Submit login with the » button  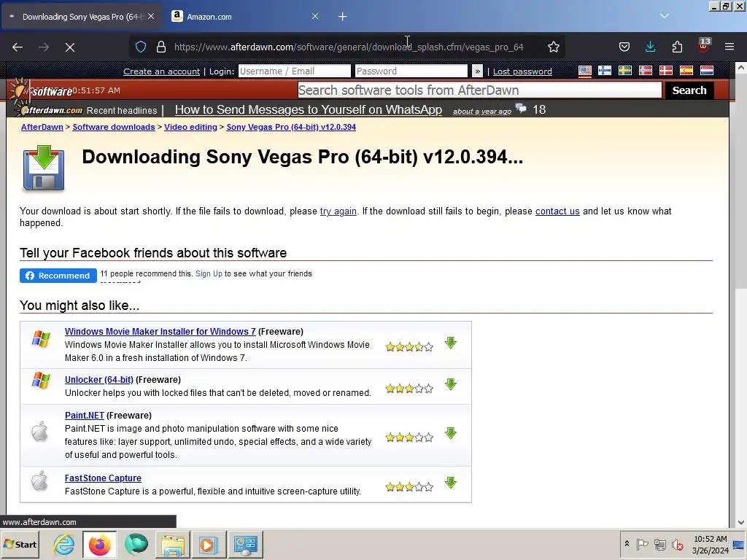[477, 71]
